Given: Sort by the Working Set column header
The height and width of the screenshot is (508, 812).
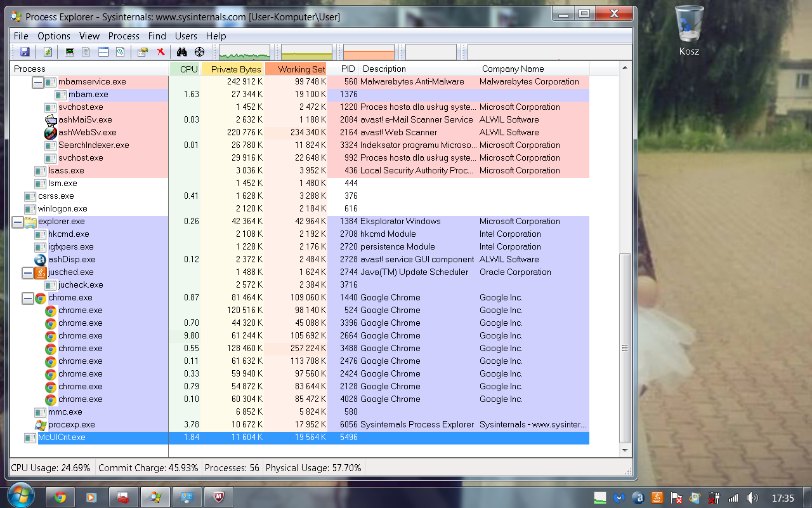Looking at the screenshot, I should point(296,69).
